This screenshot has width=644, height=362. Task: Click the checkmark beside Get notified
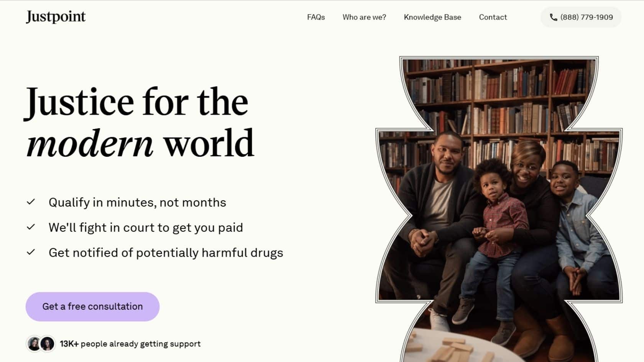31,252
